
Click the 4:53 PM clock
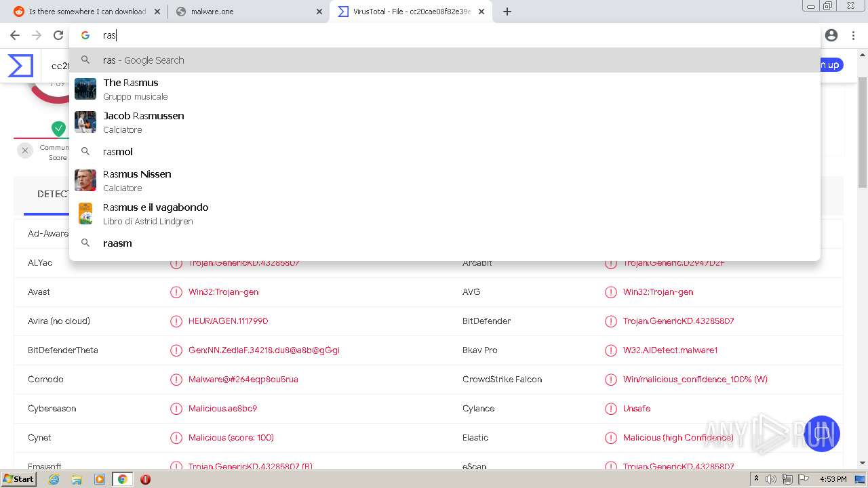pos(833,479)
